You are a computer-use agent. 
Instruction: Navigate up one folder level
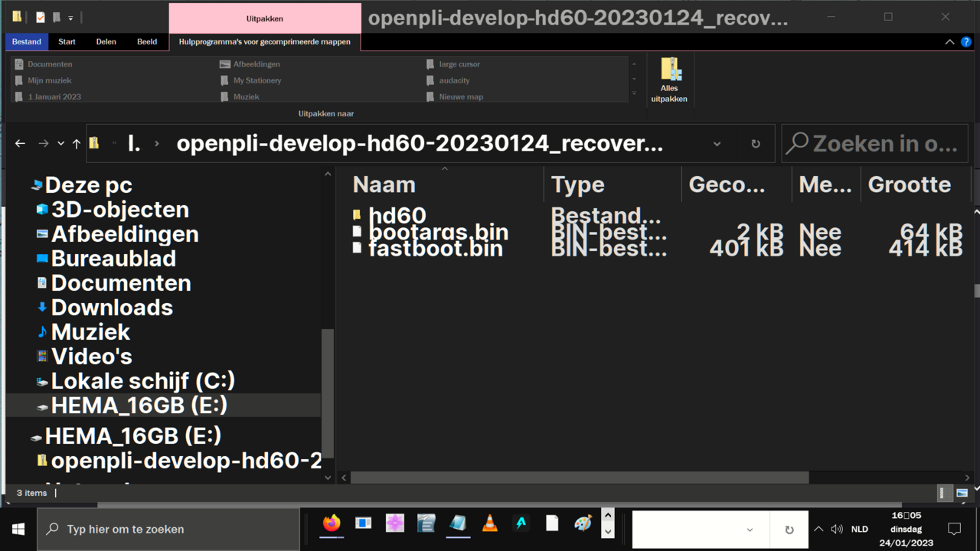[77, 143]
